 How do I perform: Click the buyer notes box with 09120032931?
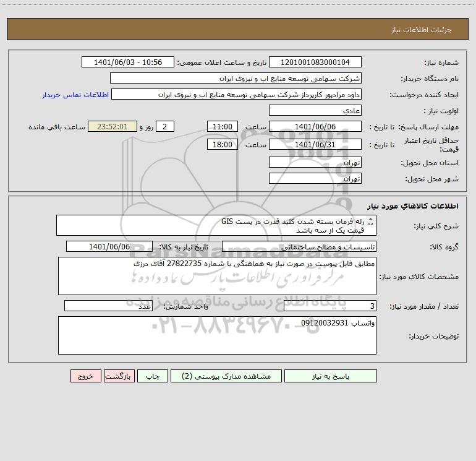217,335
